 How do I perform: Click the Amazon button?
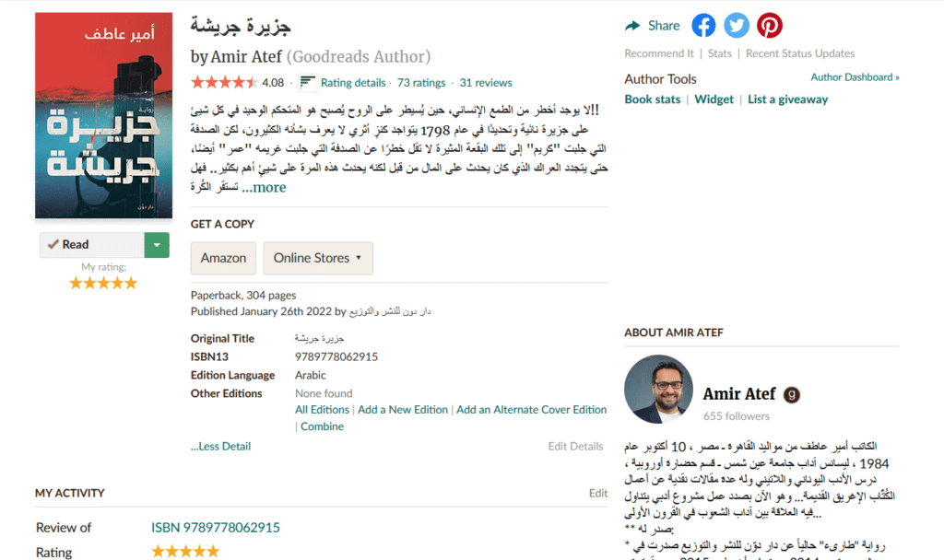(x=223, y=258)
